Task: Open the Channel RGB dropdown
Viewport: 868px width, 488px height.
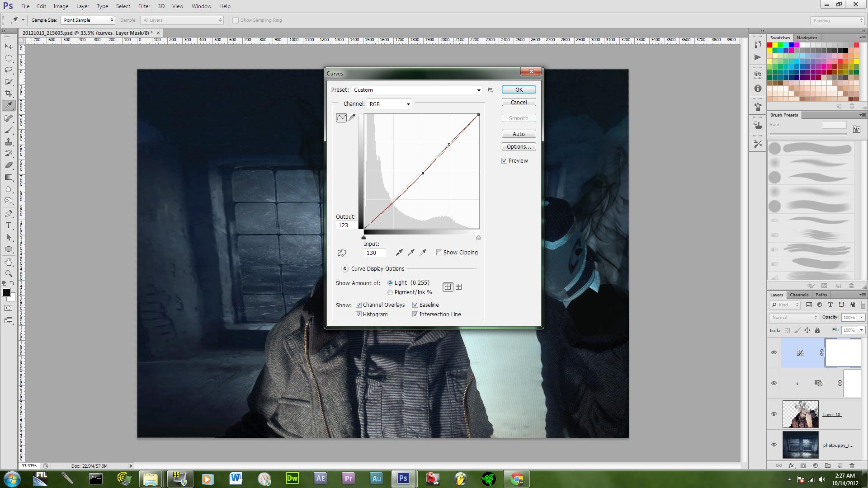Action: coord(390,104)
